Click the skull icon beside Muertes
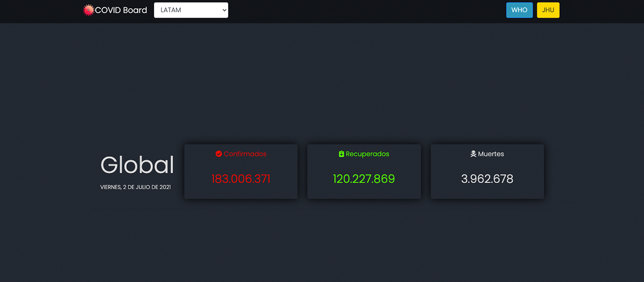Screen dimensions: 644x282 click(473, 154)
